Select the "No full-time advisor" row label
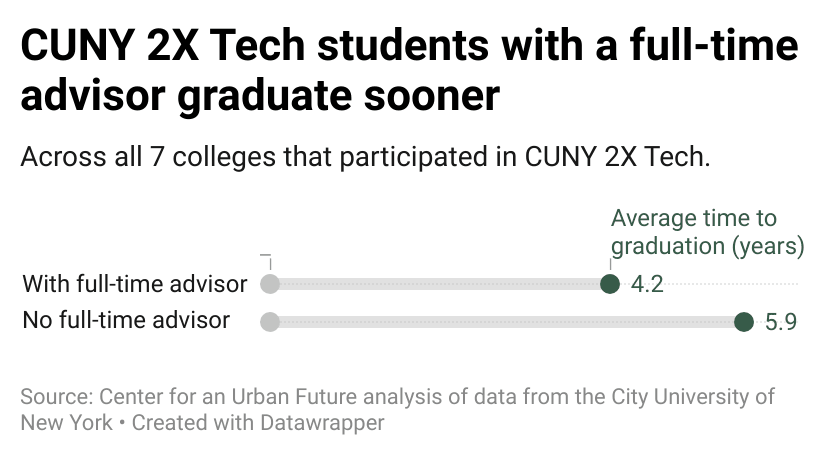 click(126, 321)
